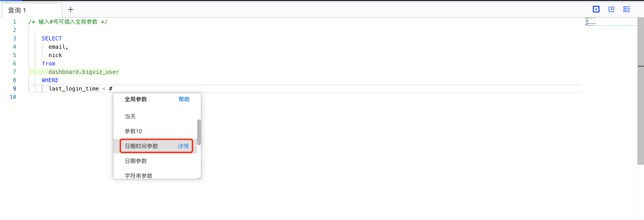This screenshot has width=644, height=220.
Task: Select 当天 from the global parameters list
Action: (130, 116)
